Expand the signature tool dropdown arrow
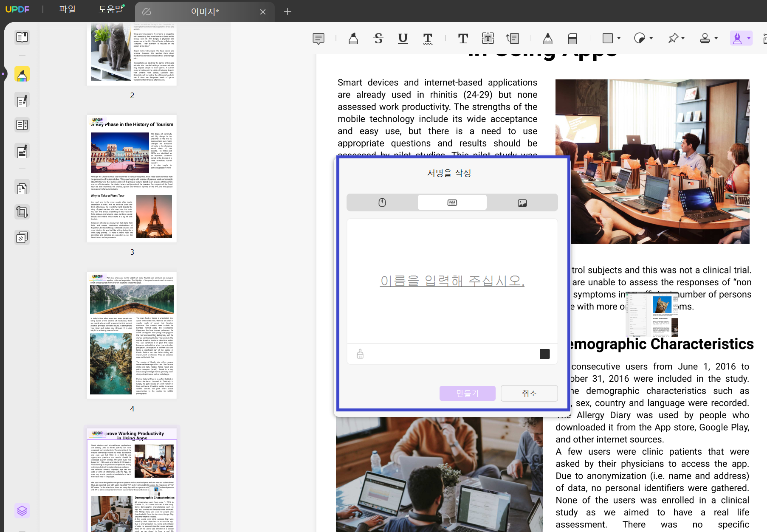Viewport: 767px width, 532px height. (x=749, y=39)
